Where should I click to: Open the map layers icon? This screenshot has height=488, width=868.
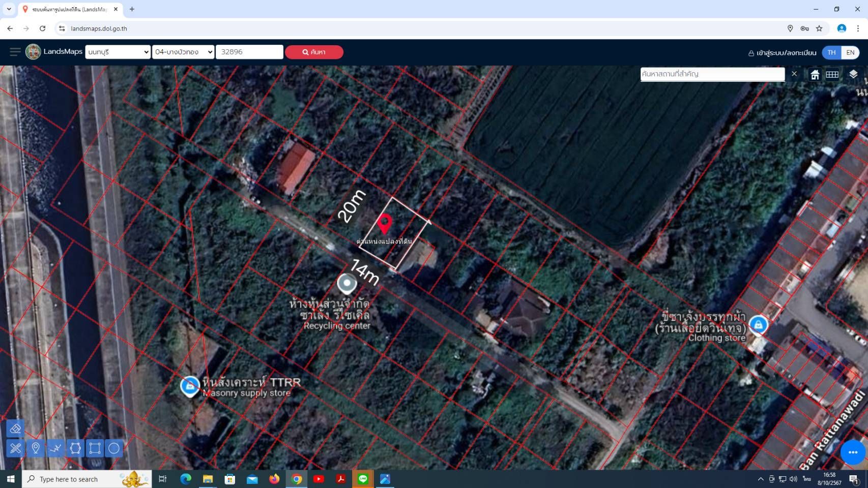tap(853, 74)
